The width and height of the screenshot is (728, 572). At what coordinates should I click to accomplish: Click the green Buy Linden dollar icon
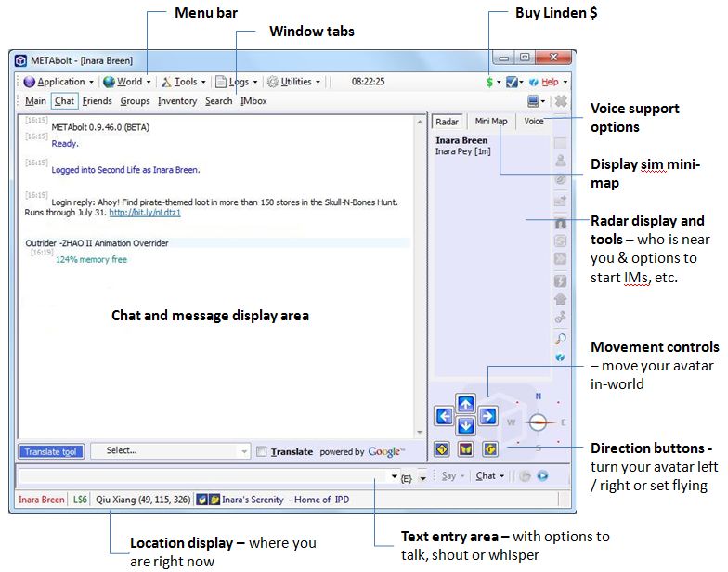point(489,82)
